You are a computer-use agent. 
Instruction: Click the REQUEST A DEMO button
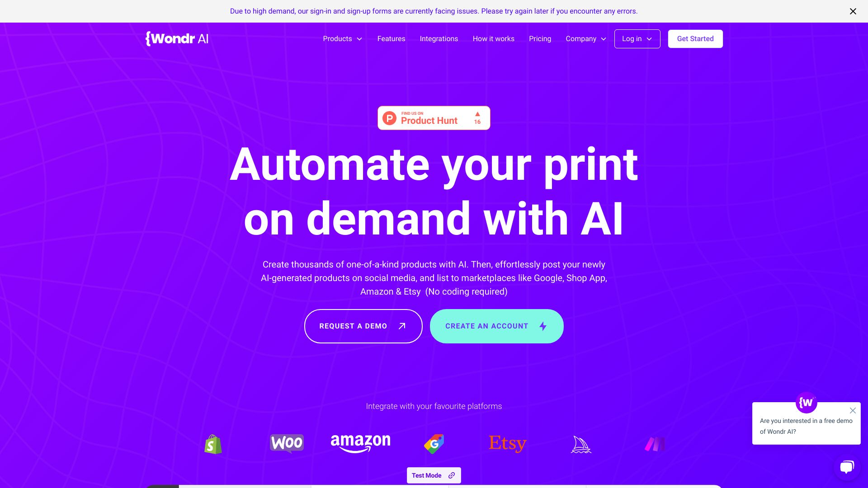[363, 326]
